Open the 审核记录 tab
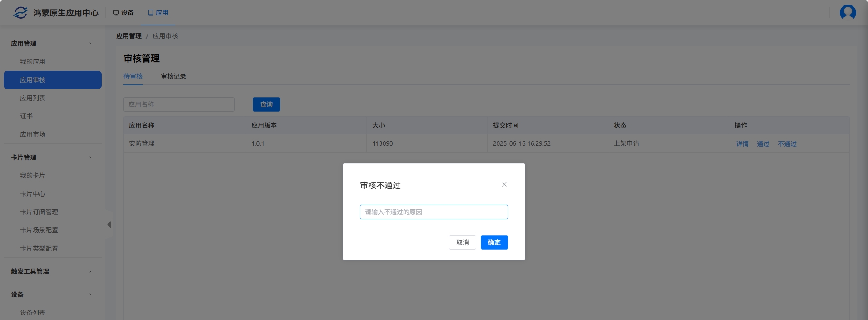868x320 pixels. [x=173, y=76]
